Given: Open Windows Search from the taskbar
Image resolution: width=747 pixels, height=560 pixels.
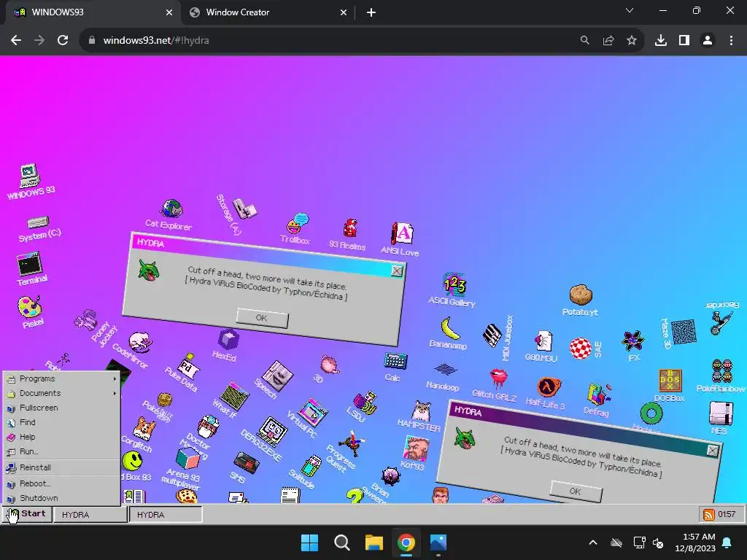Looking at the screenshot, I should point(342,542).
